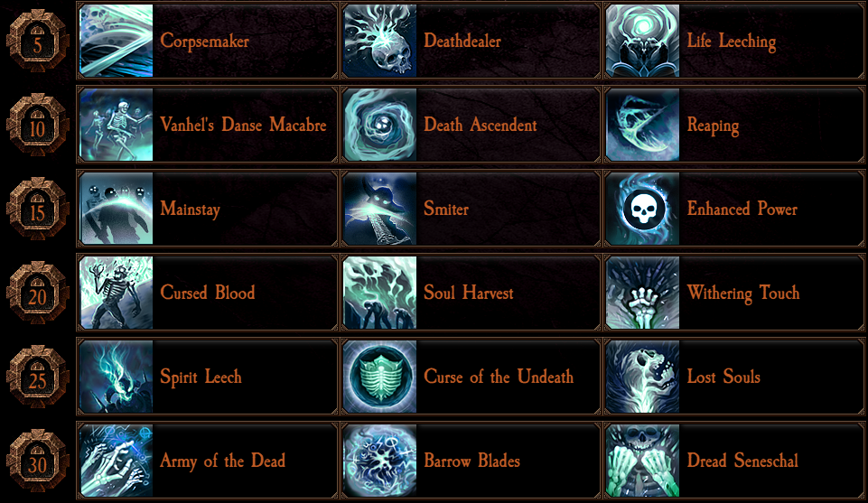Click the level 5 badge
Viewport: 868px width, 503px height.
pyautogui.click(x=37, y=41)
